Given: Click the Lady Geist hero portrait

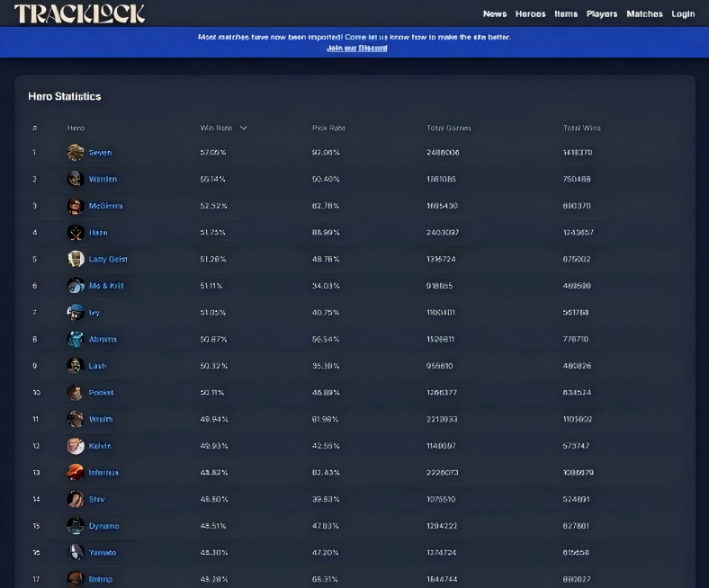Looking at the screenshot, I should 76,259.
